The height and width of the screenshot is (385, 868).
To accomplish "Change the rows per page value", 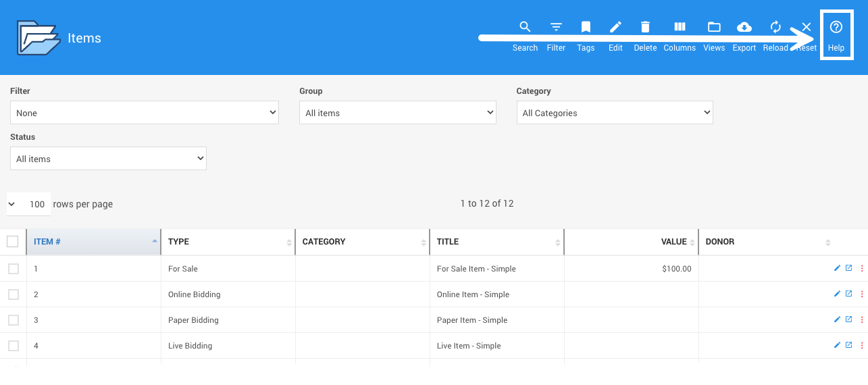I will (29, 204).
